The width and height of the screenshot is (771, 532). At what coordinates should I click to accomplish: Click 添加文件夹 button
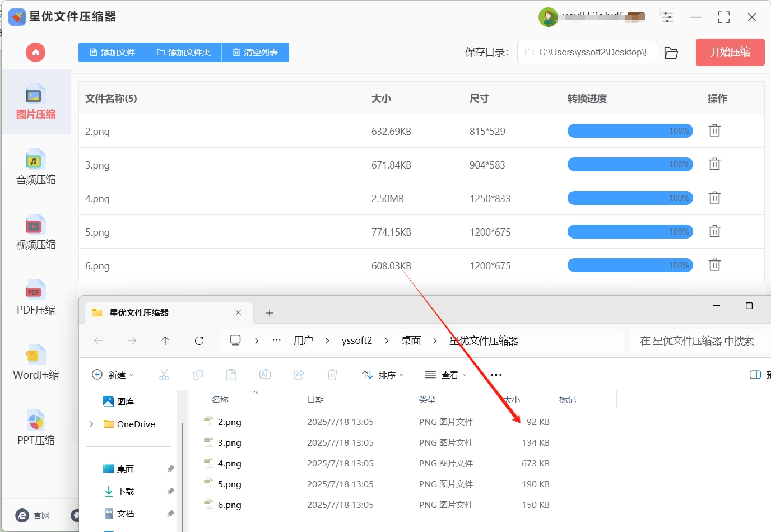pyautogui.click(x=184, y=52)
